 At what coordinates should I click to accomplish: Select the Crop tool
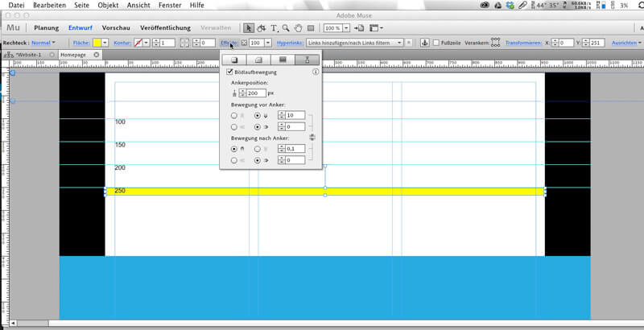[x=261, y=28]
